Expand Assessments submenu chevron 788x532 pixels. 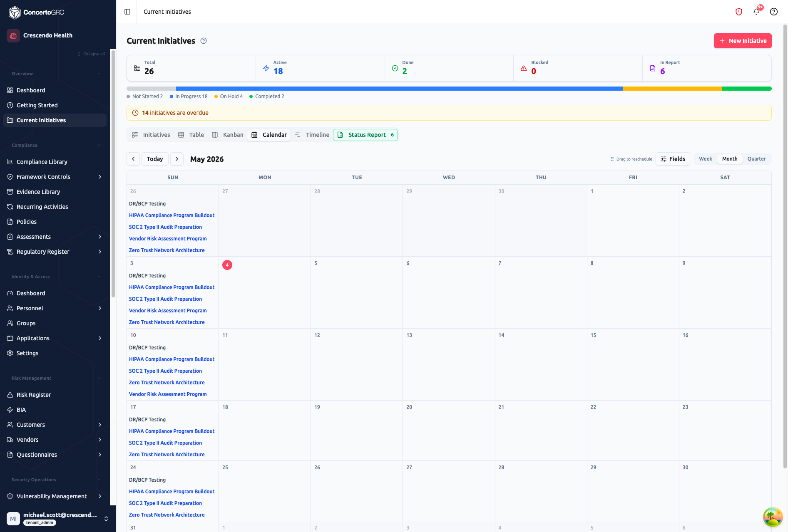(100, 237)
